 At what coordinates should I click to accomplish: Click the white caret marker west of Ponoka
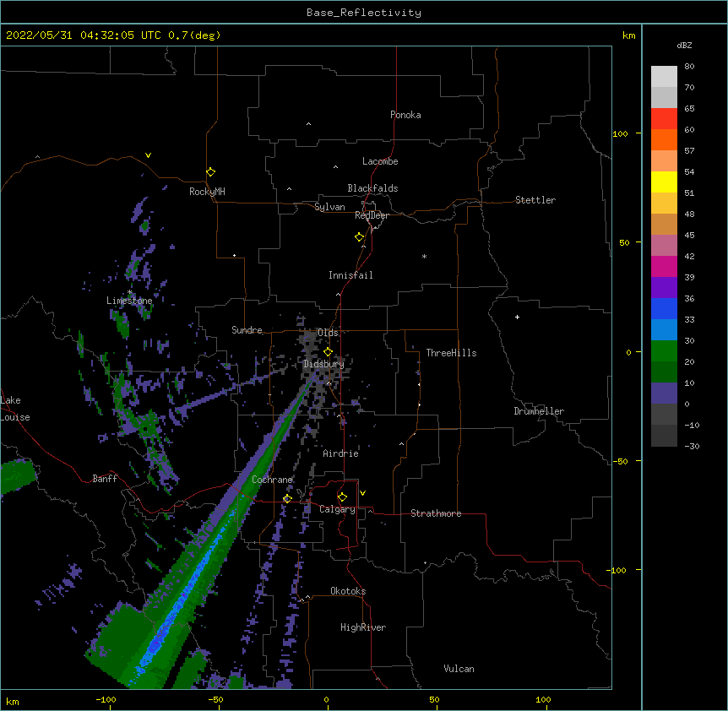click(308, 124)
